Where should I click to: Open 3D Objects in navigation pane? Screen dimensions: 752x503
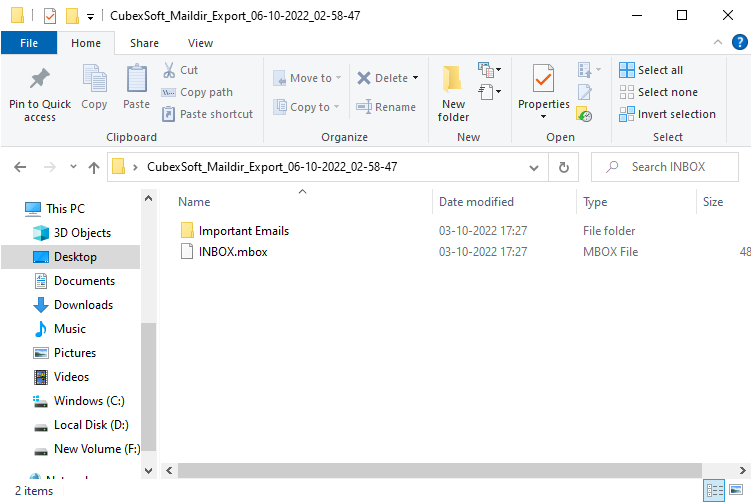tap(72, 233)
